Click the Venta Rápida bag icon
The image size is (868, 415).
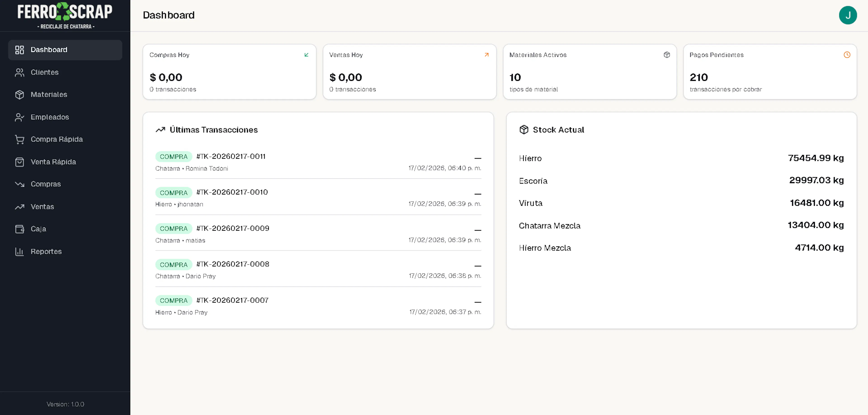(19, 162)
